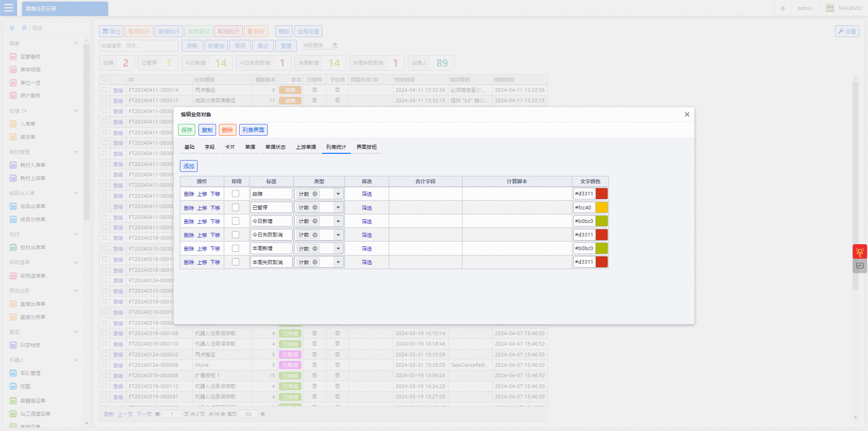868x431 pixels.
Task: Toggle 停用 checkbox for 本周新增 row
Action: click(236, 248)
